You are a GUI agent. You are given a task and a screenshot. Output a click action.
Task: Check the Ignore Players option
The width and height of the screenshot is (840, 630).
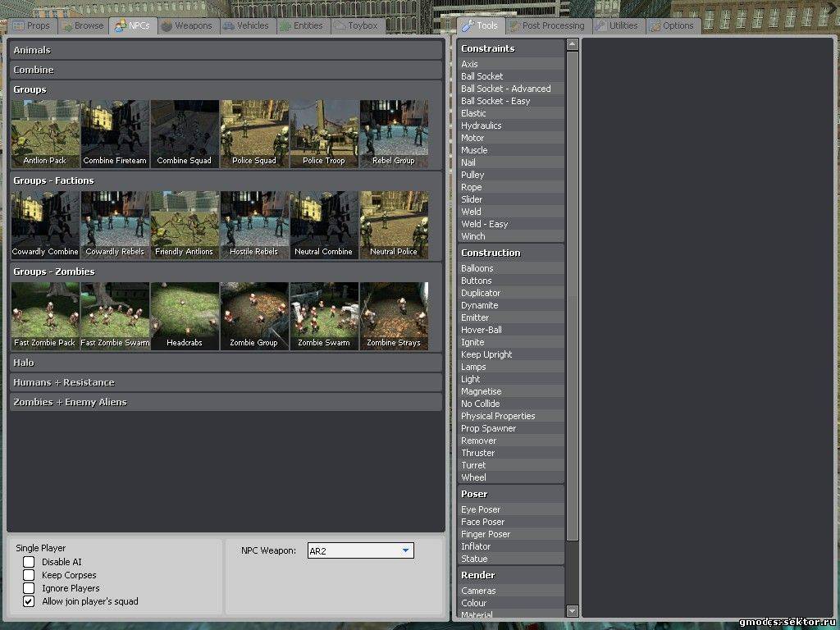(x=29, y=588)
